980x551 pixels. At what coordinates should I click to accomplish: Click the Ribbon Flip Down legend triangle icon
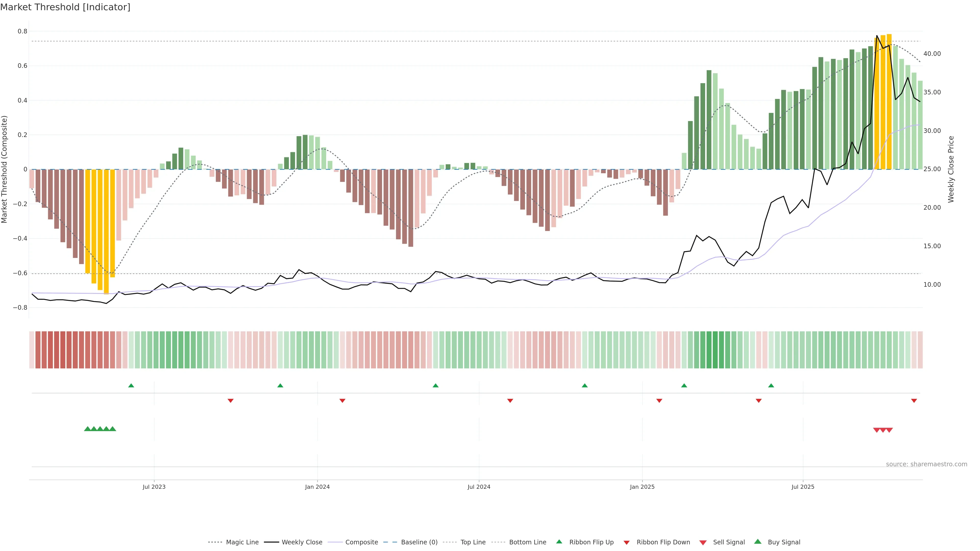click(x=627, y=542)
